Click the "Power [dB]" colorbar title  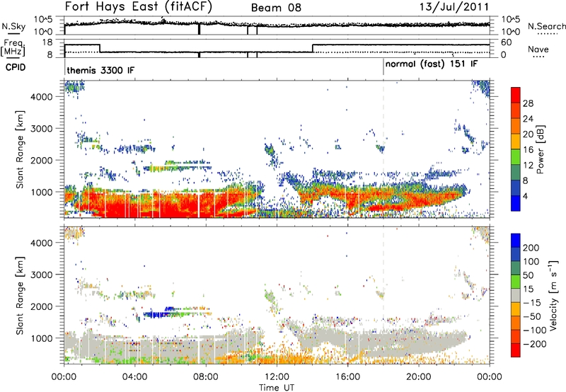point(540,149)
